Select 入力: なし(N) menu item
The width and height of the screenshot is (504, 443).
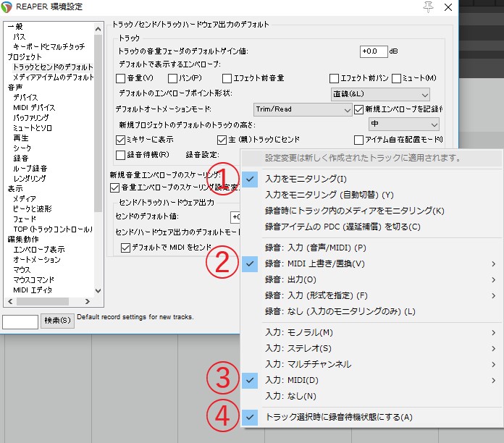click(372, 396)
